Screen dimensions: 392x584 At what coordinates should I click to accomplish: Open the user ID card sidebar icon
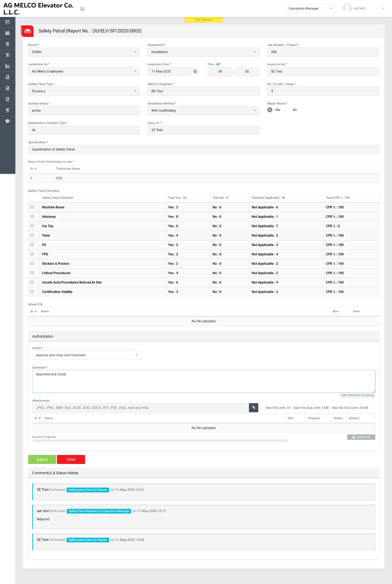pyautogui.click(x=8, y=66)
